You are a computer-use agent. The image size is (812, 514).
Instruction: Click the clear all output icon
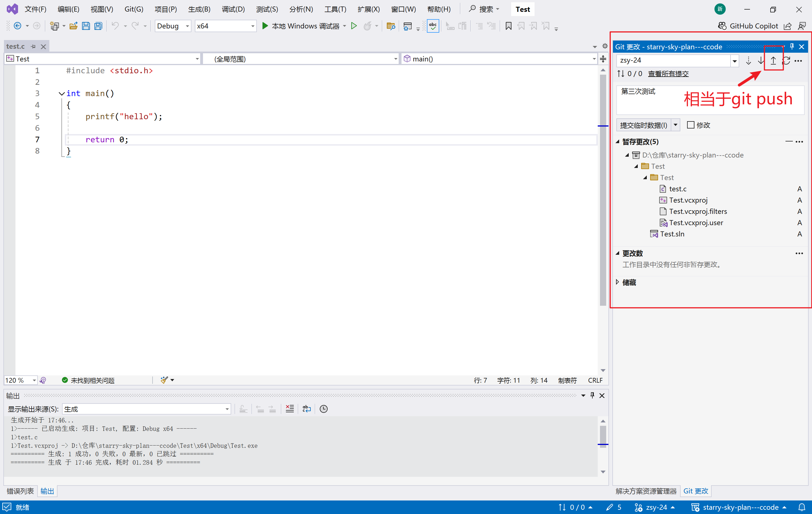click(x=290, y=409)
